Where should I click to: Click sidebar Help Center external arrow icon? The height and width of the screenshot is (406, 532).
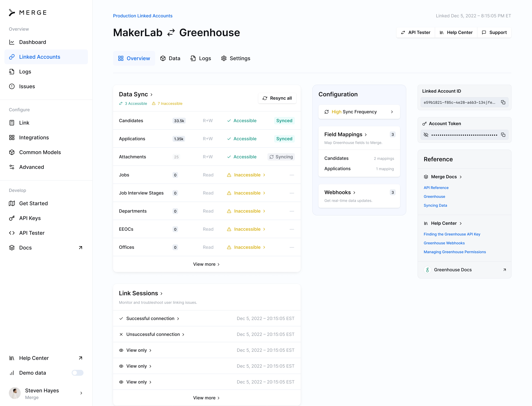(x=81, y=358)
